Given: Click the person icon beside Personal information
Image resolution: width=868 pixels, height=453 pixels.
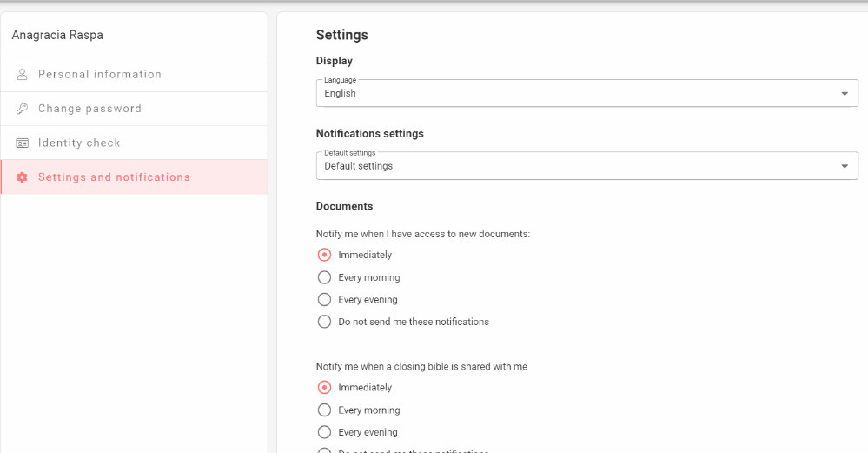Looking at the screenshot, I should pyautogui.click(x=23, y=75).
